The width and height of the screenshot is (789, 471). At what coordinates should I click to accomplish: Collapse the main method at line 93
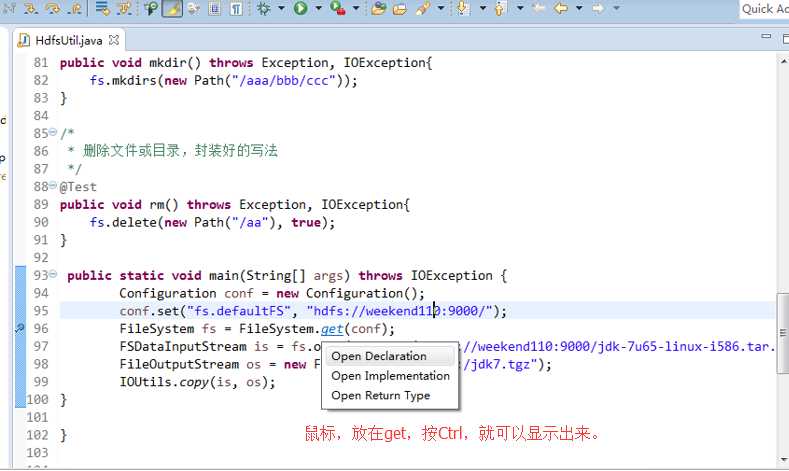(x=53, y=274)
